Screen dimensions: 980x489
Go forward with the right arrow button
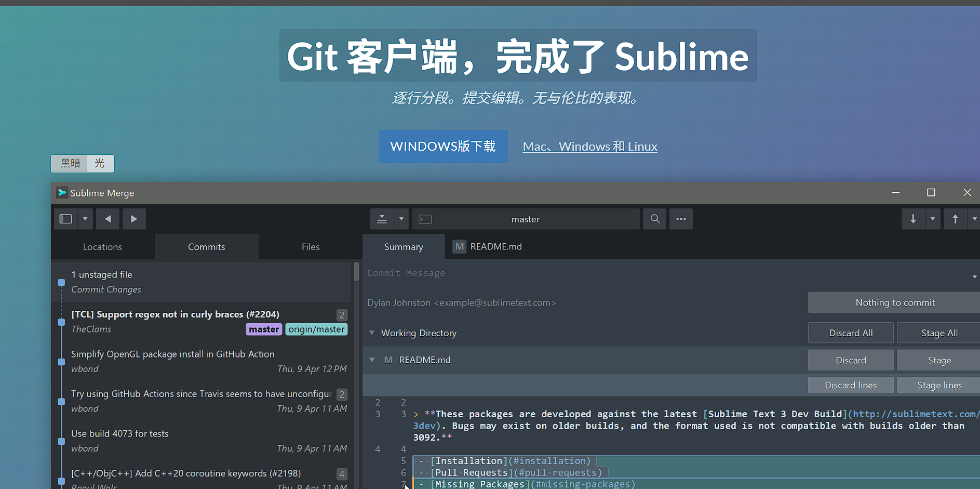(134, 219)
